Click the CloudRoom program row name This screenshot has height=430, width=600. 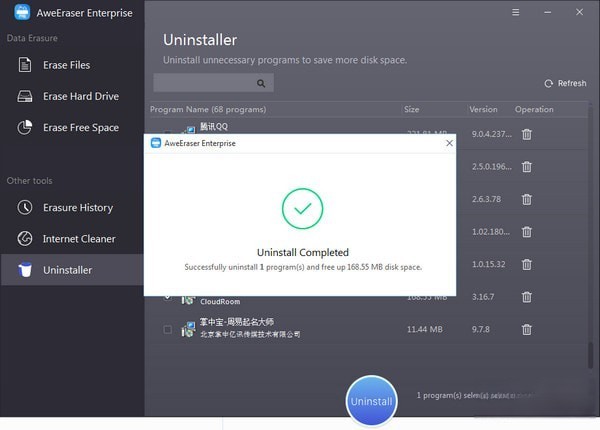[220, 301]
